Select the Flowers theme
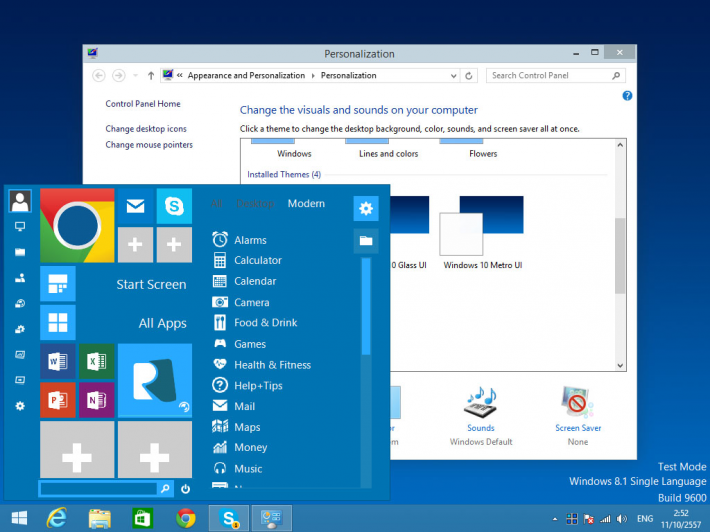 [x=483, y=149]
